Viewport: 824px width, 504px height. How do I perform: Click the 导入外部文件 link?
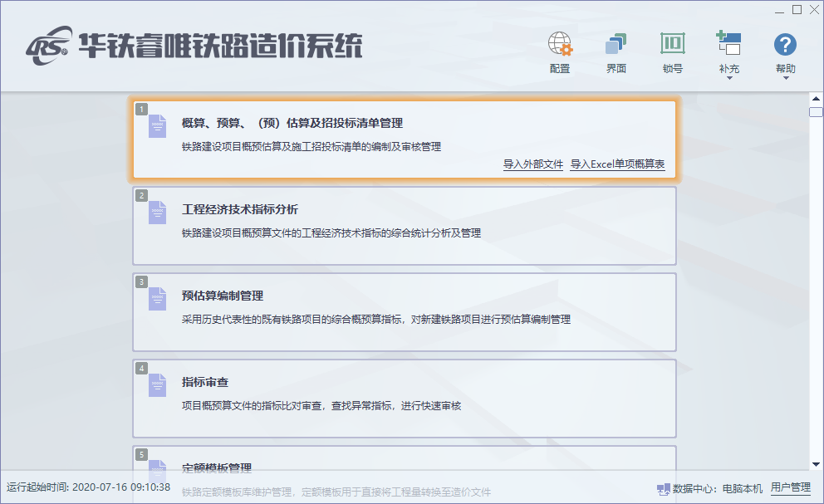(x=532, y=164)
